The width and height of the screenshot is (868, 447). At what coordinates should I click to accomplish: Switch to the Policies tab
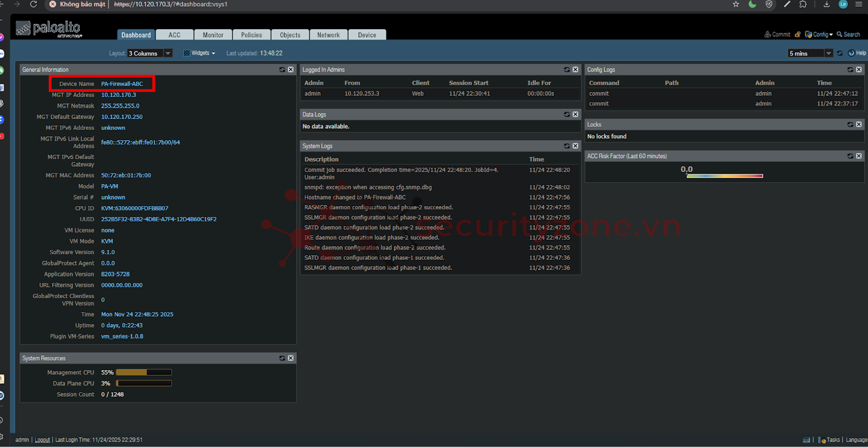pos(251,35)
